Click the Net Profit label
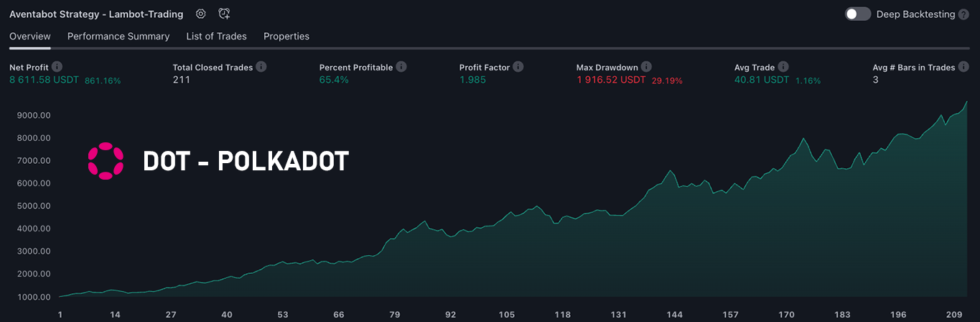Image resolution: width=980 pixels, height=322 pixels. tap(29, 68)
